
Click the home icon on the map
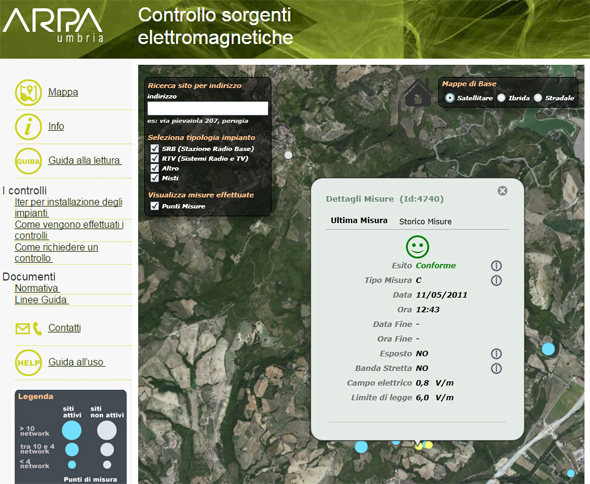click(418, 93)
